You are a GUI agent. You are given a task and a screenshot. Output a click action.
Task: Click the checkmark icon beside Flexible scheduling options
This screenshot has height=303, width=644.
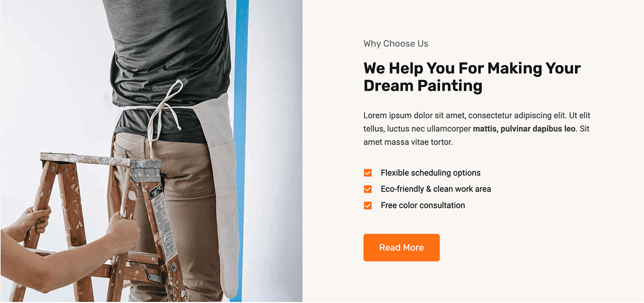pyautogui.click(x=368, y=173)
